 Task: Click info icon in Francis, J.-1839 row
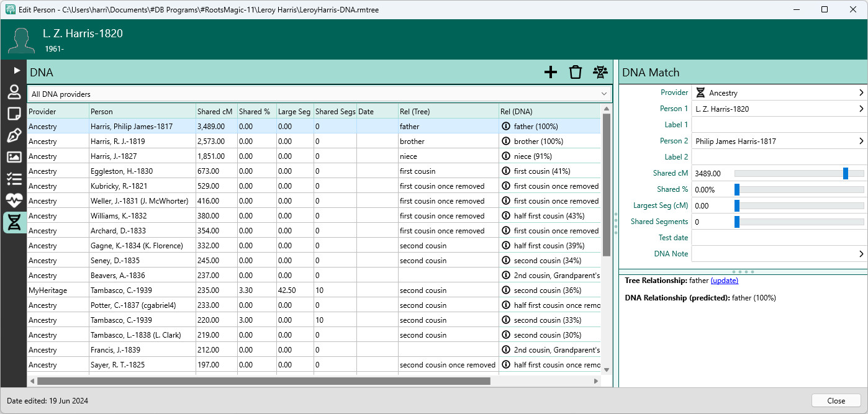pyautogui.click(x=506, y=349)
